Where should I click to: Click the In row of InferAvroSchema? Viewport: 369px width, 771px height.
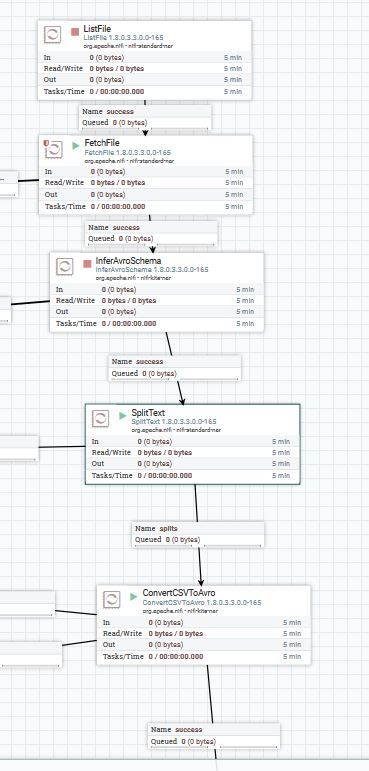(156, 290)
